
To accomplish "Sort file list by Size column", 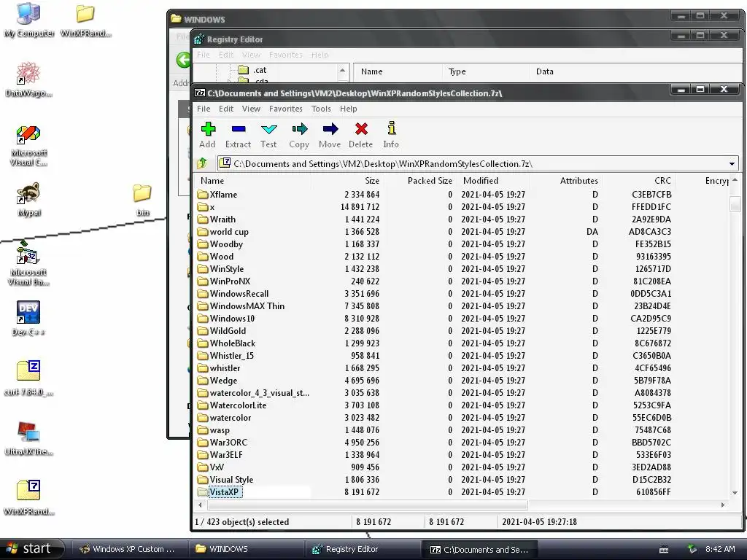I will tap(347, 181).
